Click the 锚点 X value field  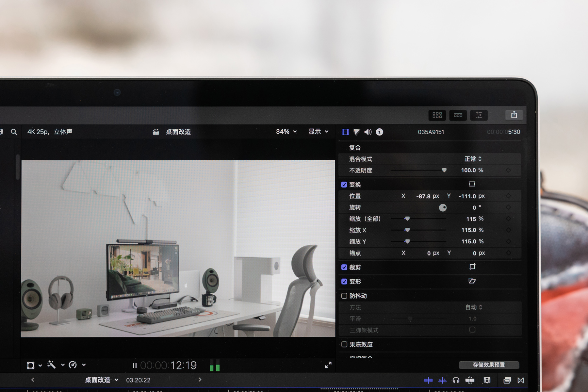tap(429, 253)
